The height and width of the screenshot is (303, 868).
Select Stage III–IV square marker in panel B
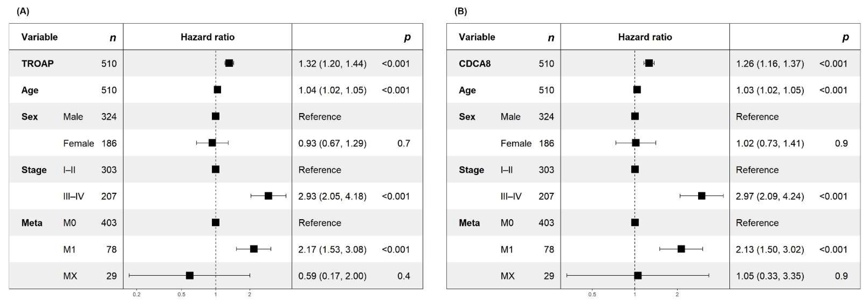tap(702, 196)
